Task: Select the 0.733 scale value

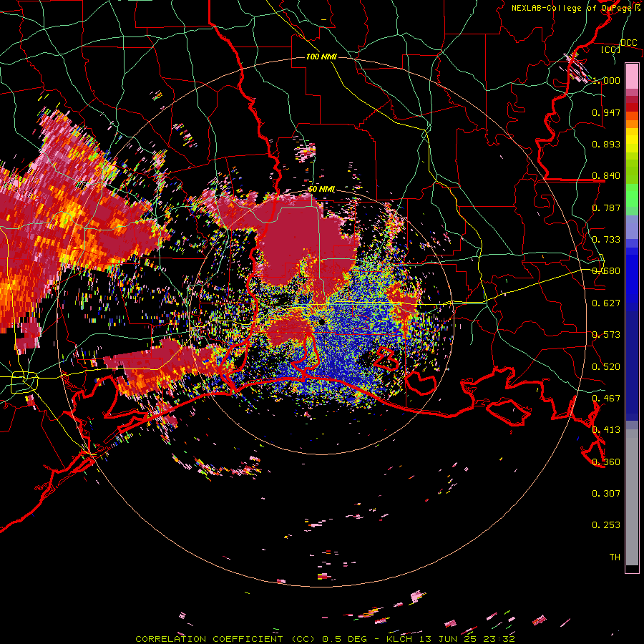Action: tap(606, 240)
